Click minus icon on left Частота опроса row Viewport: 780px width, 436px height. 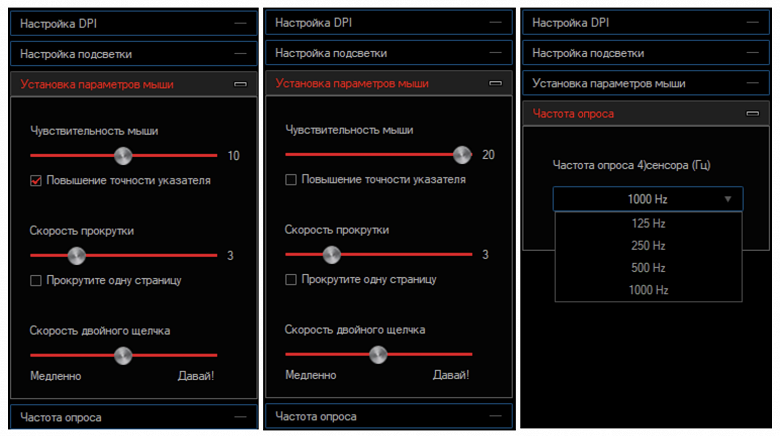(x=240, y=417)
